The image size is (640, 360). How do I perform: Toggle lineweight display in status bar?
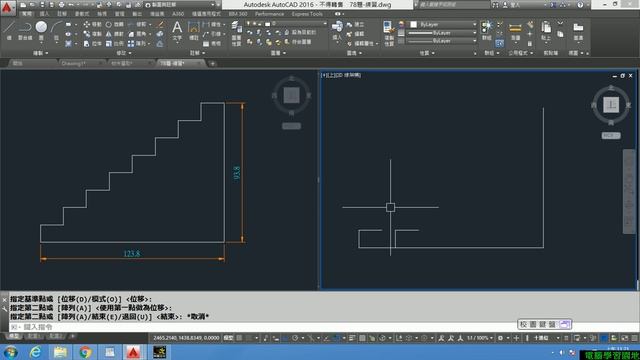[x=352, y=338]
